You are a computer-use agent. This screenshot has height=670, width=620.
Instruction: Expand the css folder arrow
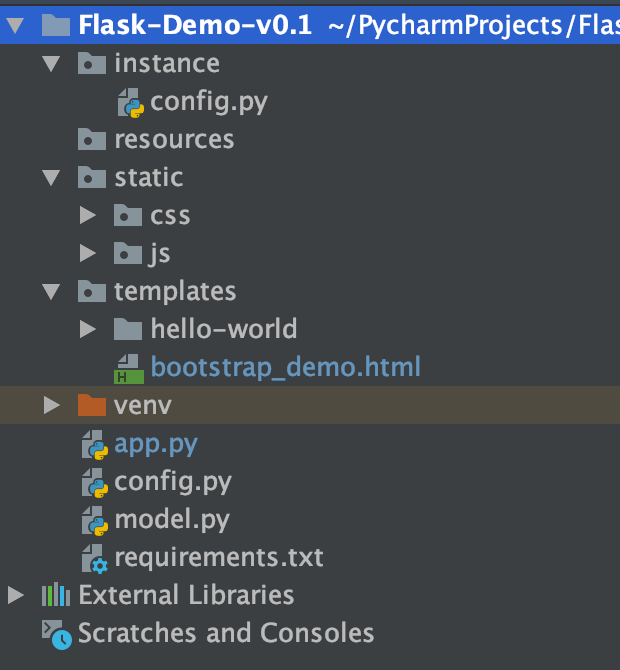pyautogui.click(x=88, y=215)
